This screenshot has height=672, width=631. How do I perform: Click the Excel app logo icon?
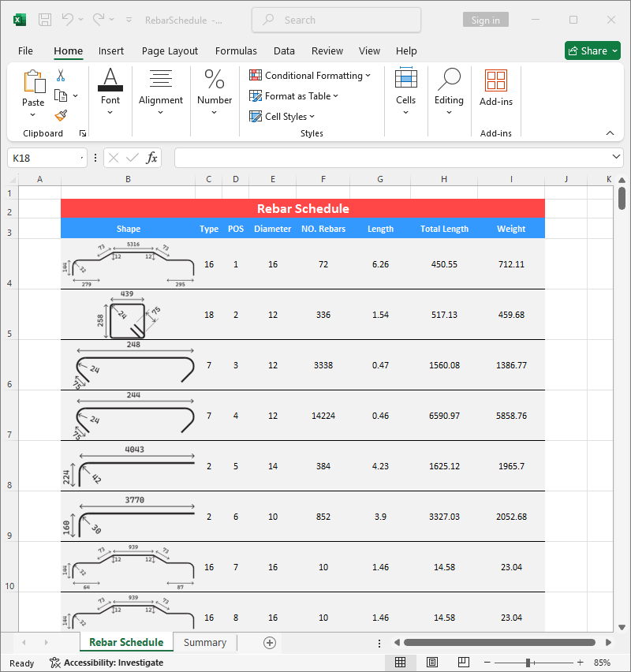tap(20, 20)
